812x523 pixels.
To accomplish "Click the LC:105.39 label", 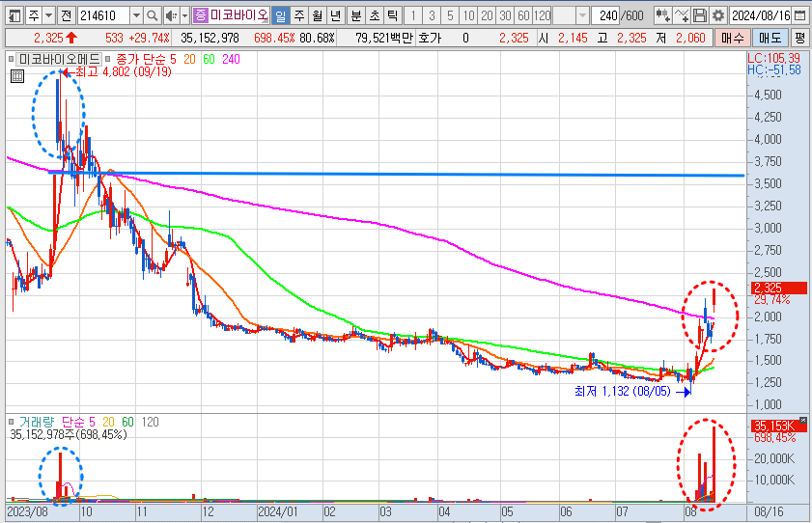I will tap(774, 58).
